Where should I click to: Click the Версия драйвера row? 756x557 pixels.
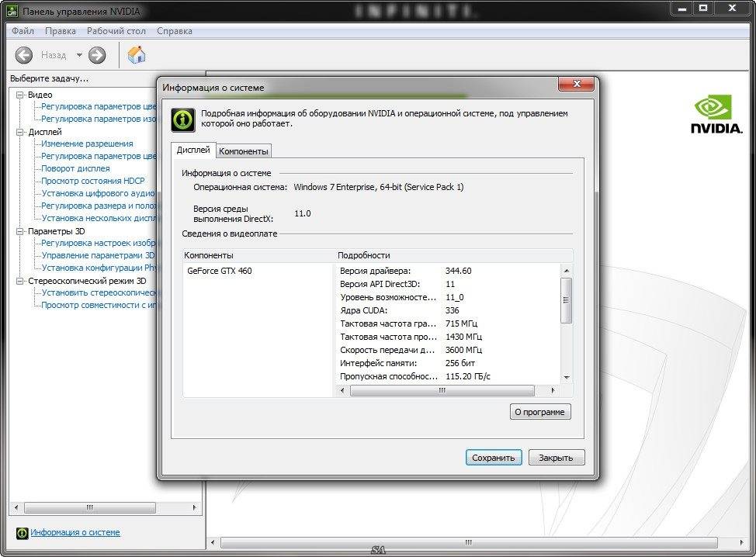click(449, 271)
